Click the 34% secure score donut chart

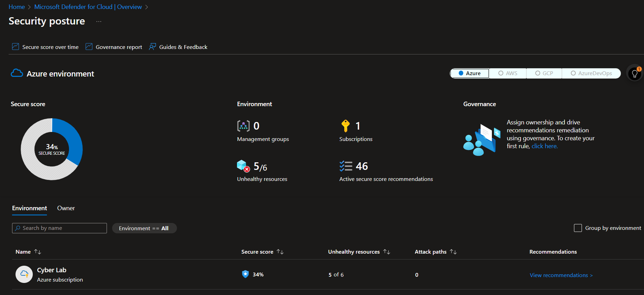tap(52, 149)
